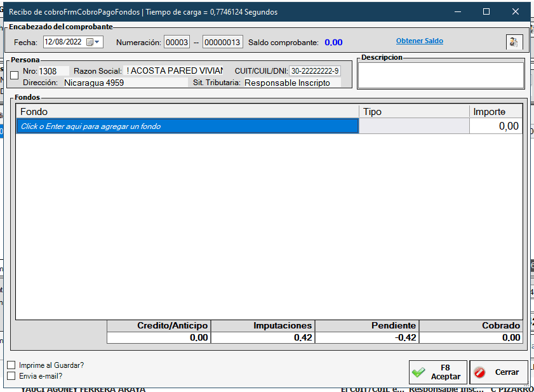The image size is (534, 392).
Task: Enable Imprime al Guardar checkbox
Action: (11, 365)
